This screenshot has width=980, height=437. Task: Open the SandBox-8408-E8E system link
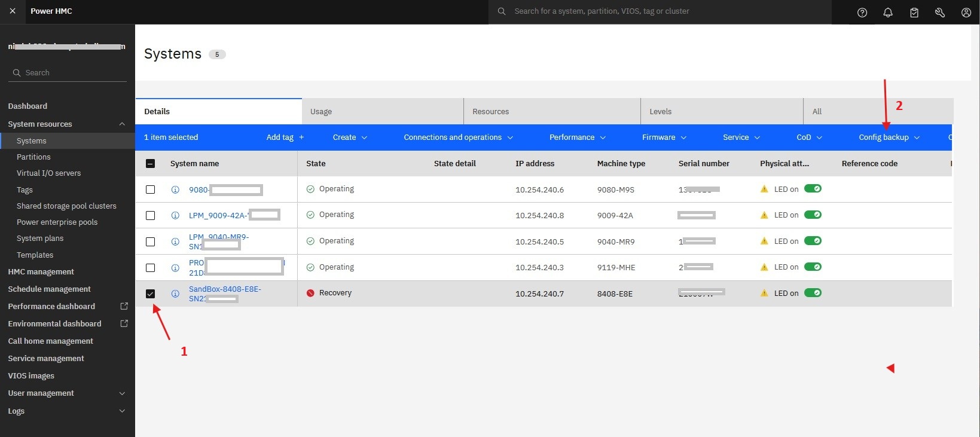[225, 294]
